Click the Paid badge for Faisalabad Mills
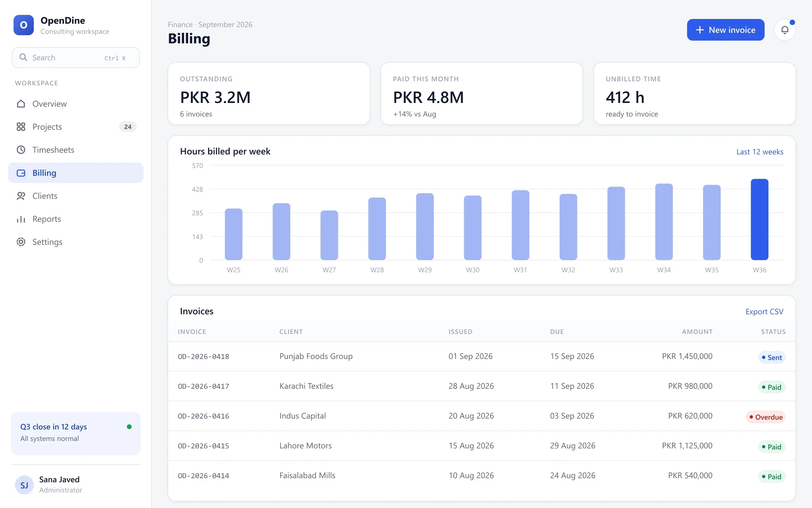The image size is (812, 508). coord(772,477)
